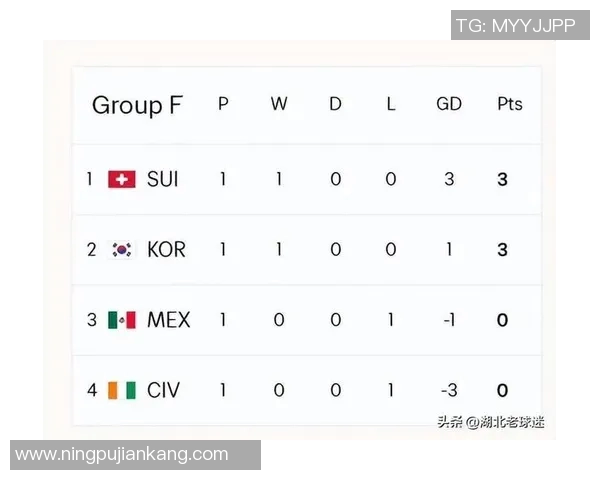The height and width of the screenshot is (480, 600).
Task: Open the www.ningpujiankang.com link
Action: coord(122,455)
